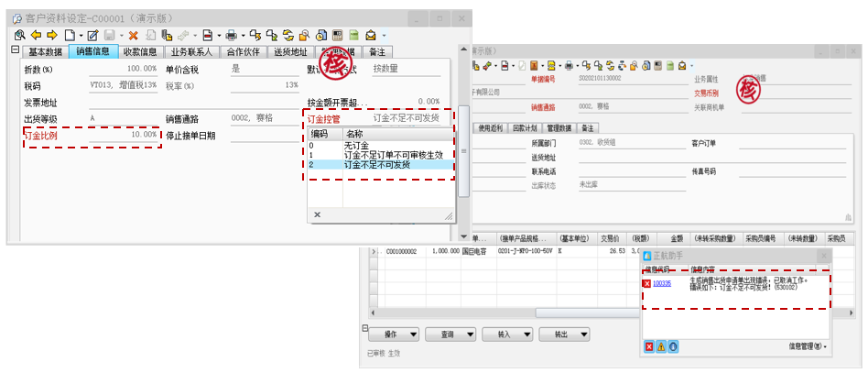Click the print icon in sales order window toolbar

(569, 65)
